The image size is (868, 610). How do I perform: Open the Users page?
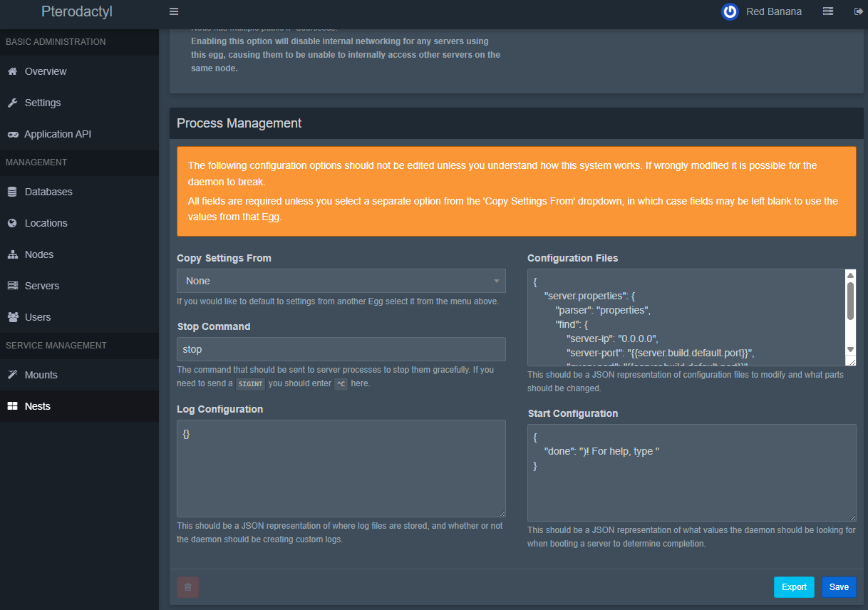pos(79,317)
